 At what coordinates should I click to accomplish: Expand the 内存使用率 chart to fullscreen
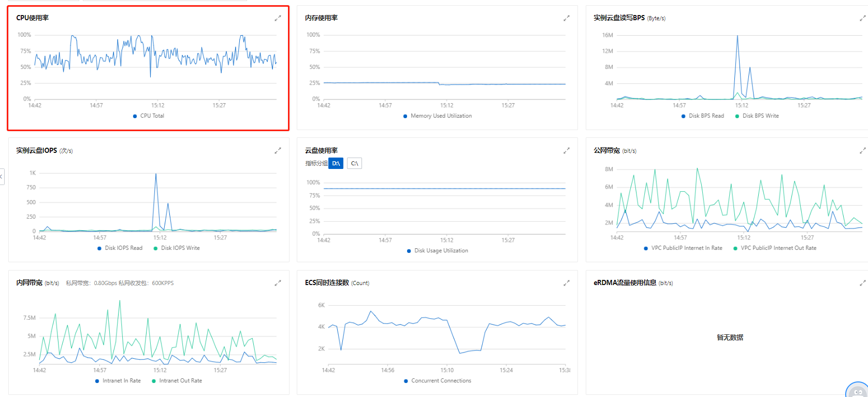(x=567, y=18)
